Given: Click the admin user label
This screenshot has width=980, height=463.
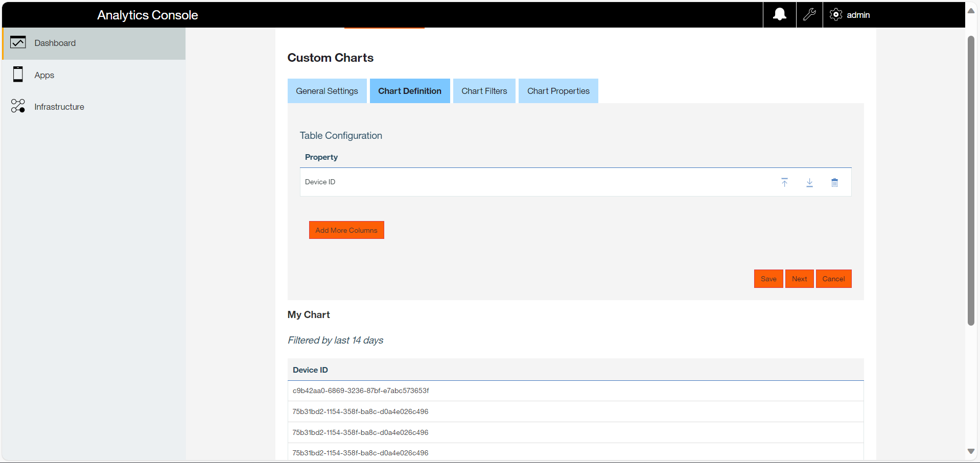Looking at the screenshot, I should [858, 15].
